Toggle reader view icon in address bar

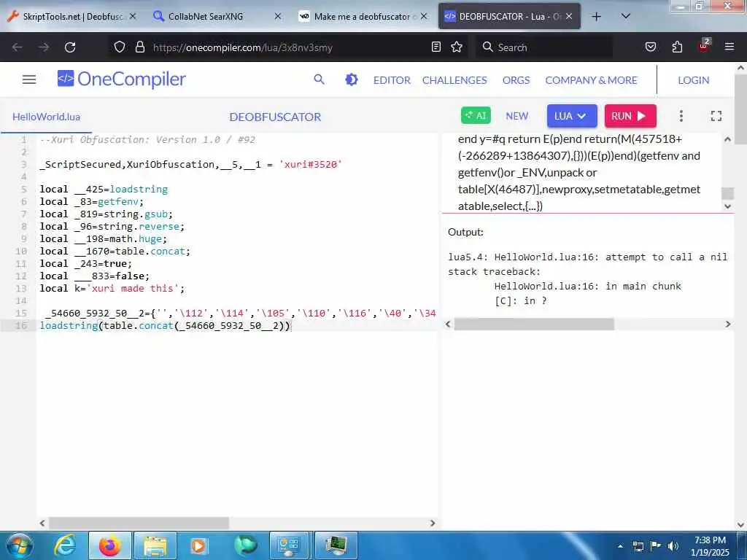(436, 47)
